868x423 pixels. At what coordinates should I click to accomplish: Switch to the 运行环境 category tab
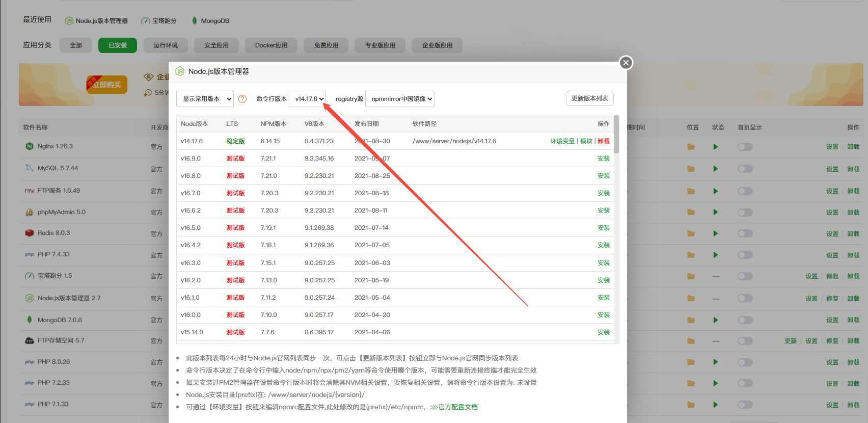coord(166,45)
